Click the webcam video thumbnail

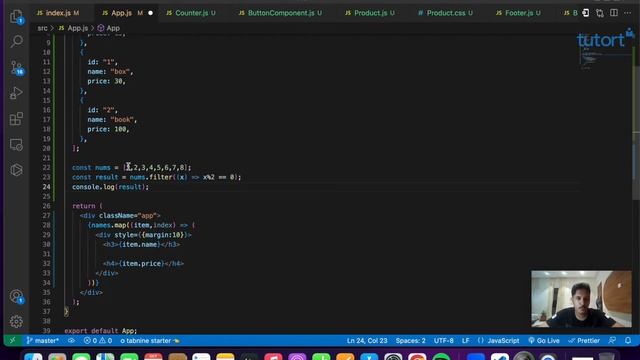click(581, 299)
